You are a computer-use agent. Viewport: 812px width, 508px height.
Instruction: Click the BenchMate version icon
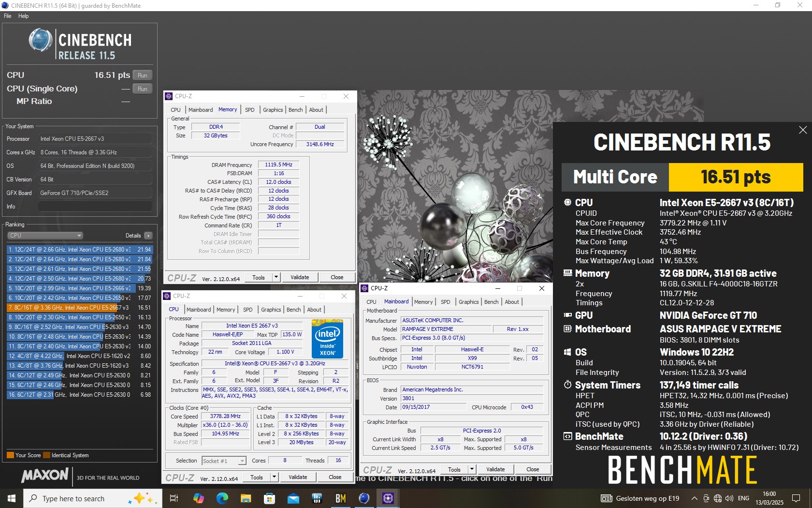[x=567, y=436]
